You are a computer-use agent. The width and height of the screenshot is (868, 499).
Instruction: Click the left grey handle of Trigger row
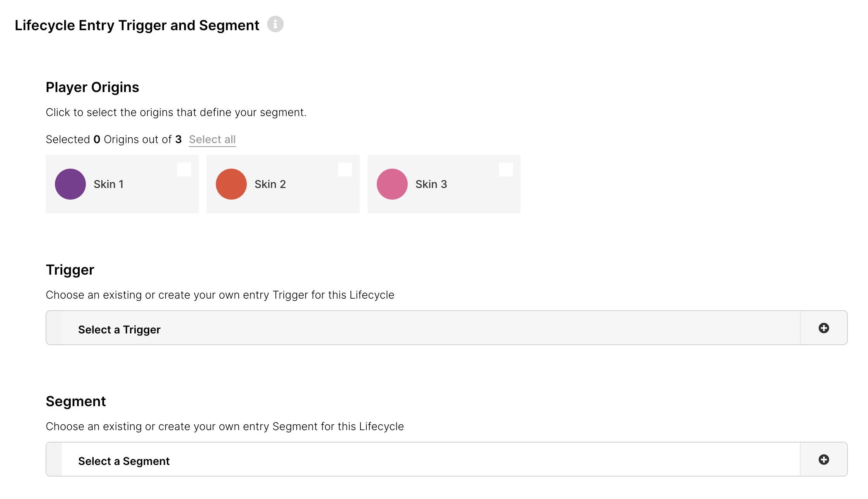coord(54,328)
